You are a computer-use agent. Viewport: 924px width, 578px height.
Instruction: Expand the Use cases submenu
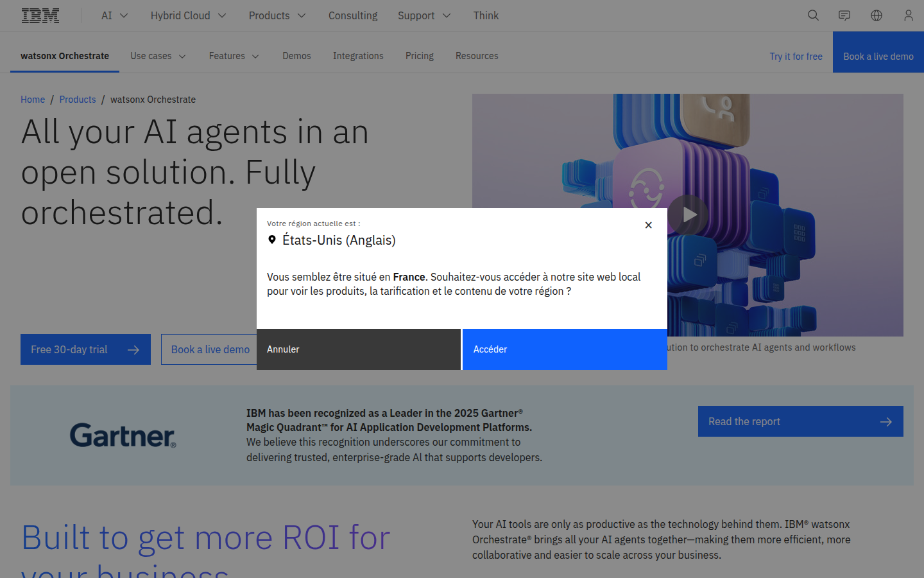pos(158,56)
